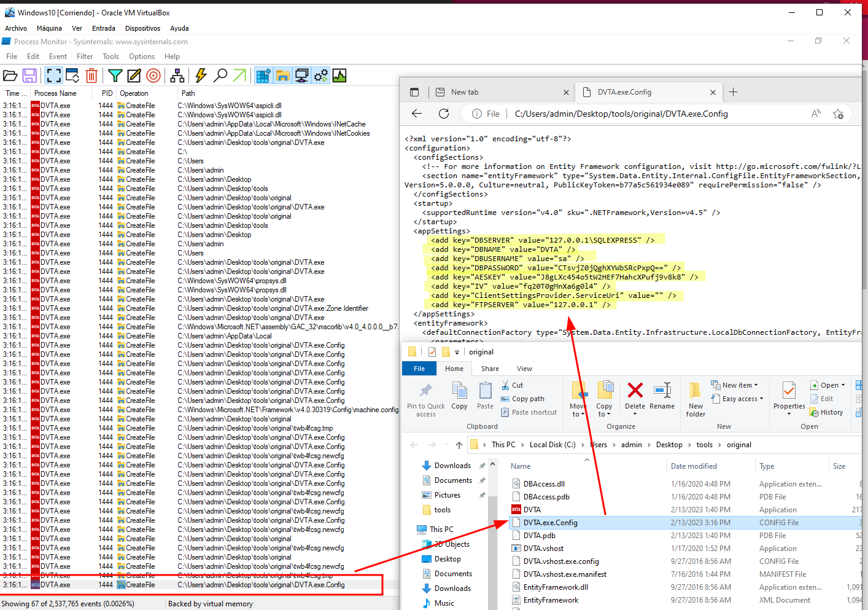Open Pictures in Quick access pane
This screenshot has width=868, height=610.
[x=447, y=495]
